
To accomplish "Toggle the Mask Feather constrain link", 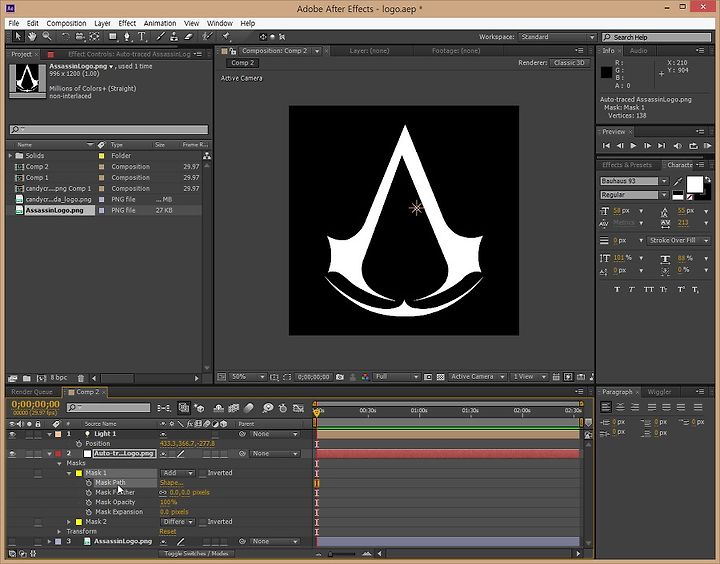I will pos(163,492).
